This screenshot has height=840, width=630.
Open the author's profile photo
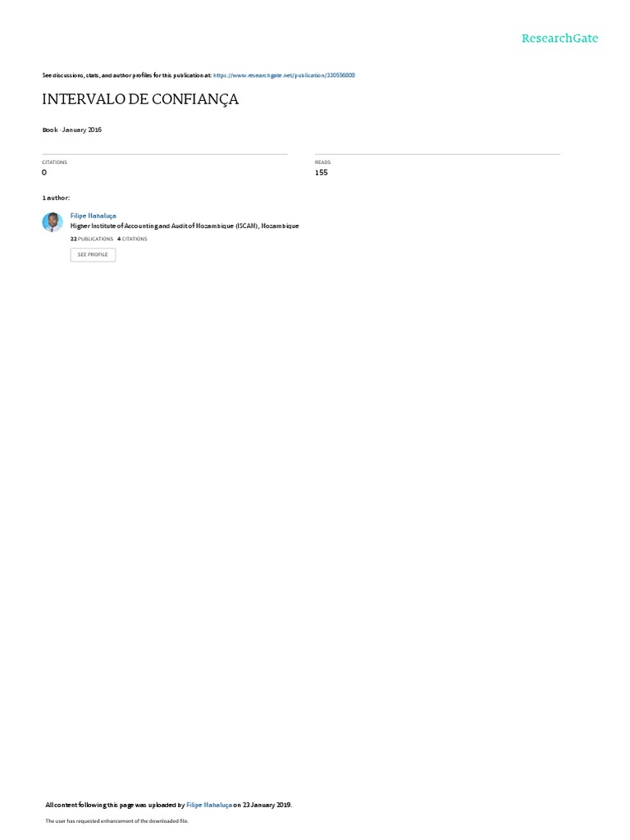pos(52,221)
